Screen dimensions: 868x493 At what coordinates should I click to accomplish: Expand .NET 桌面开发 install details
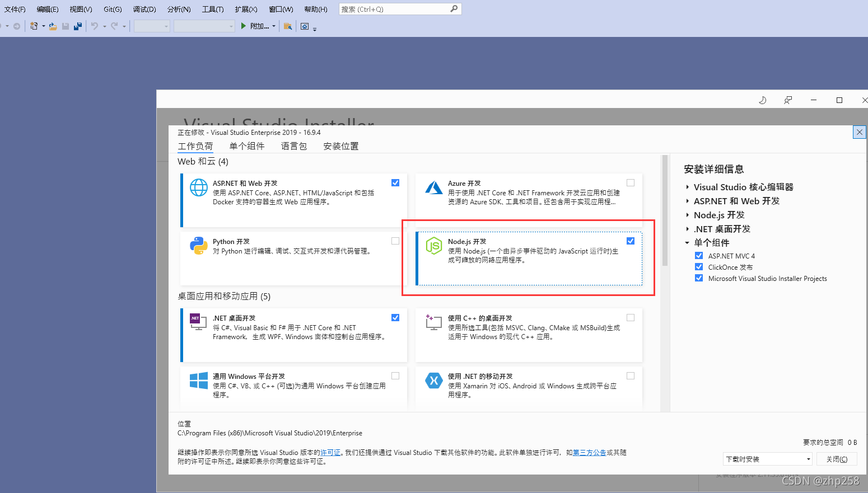coord(687,229)
